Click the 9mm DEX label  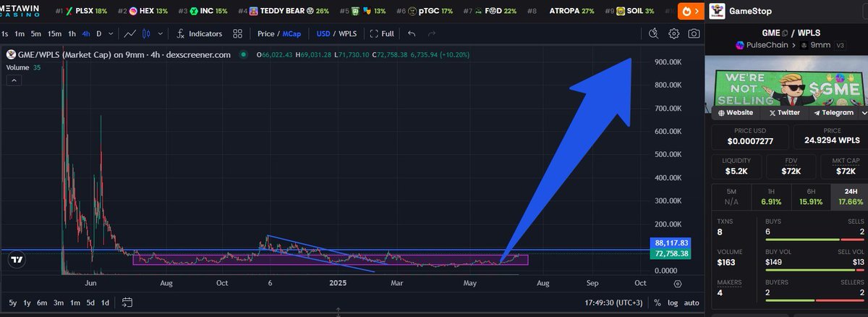pyautogui.click(x=820, y=45)
